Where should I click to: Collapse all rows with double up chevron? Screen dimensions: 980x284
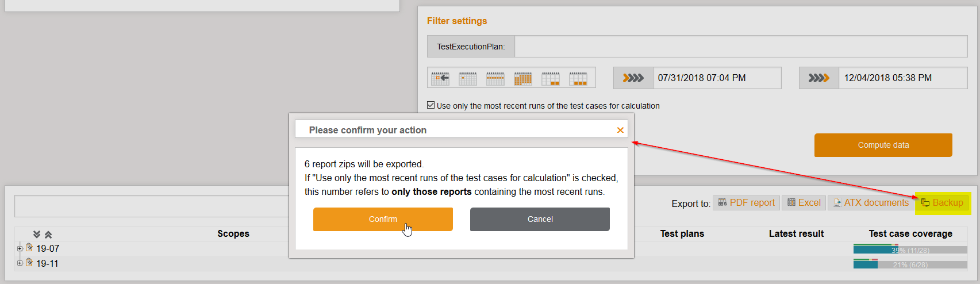pyautogui.click(x=48, y=235)
